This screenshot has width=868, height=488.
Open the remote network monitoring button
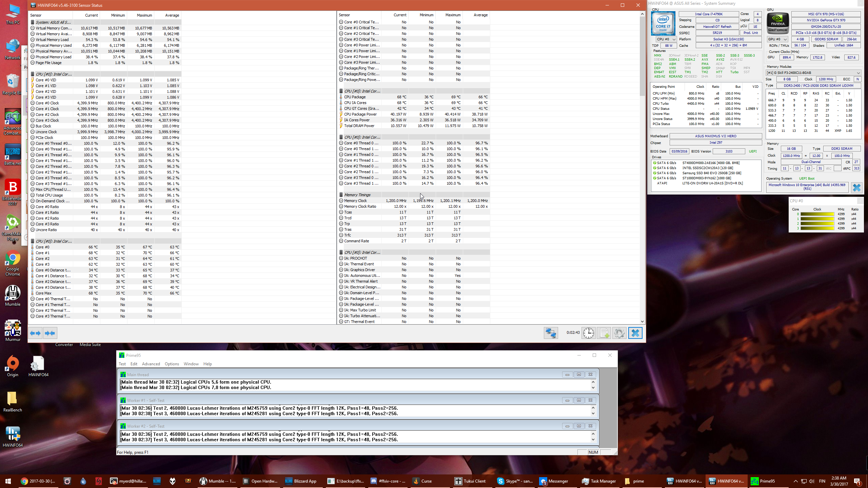pos(551,333)
